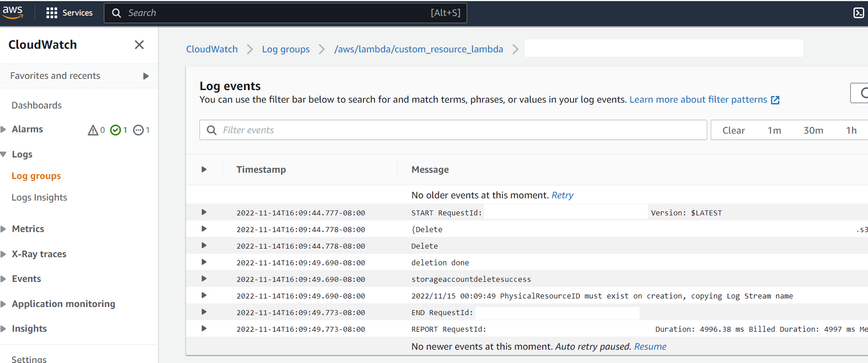Open Log groups in sidebar
This screenshot has height=363, width=868.
(36, 176)
